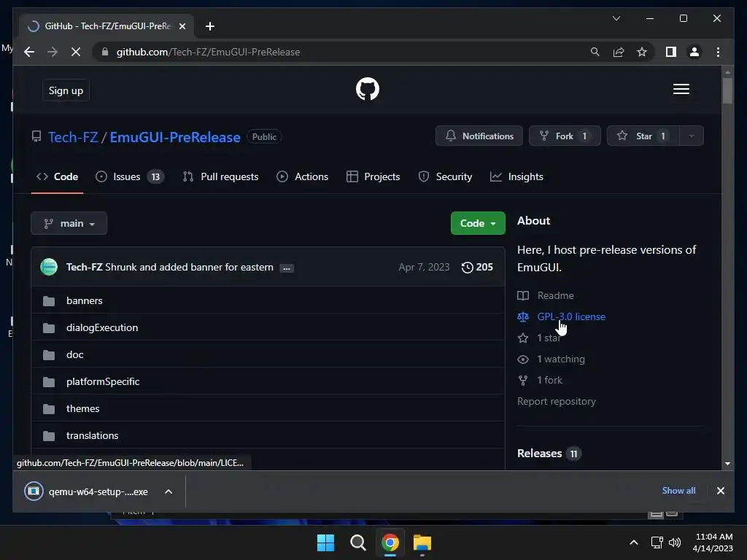Click the padlock site info icon
747x560 pixels.
pyautogui.click(x=105, y=52)
